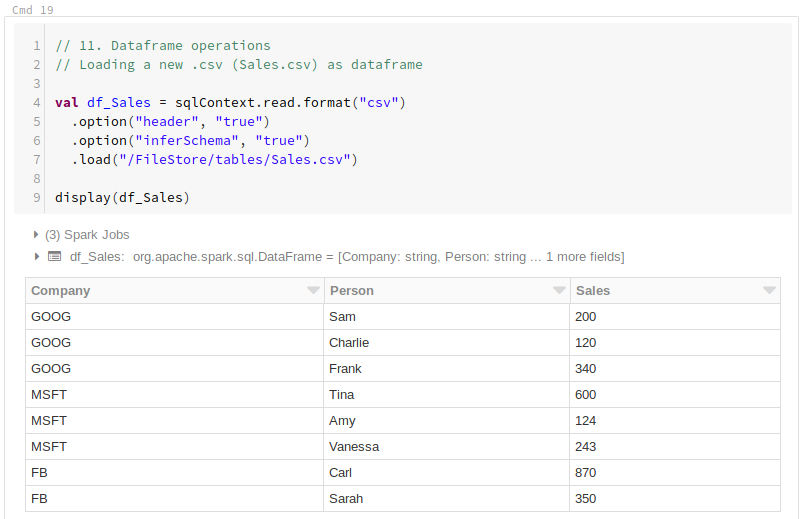The image size is (803, 519).
Task: Open the Sales column sort arrow
Action: click(x=769, y=291)
